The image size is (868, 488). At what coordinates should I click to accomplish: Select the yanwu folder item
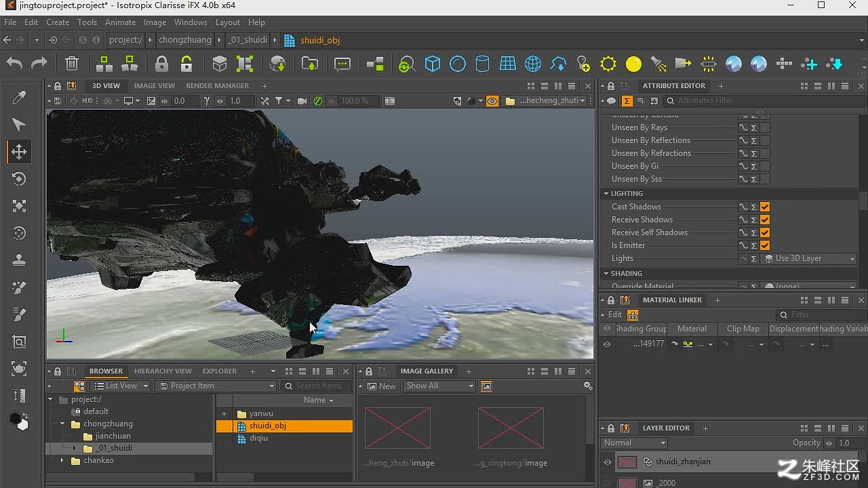click(260, 413)
